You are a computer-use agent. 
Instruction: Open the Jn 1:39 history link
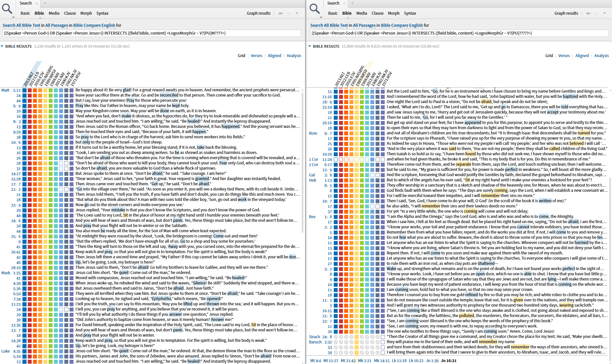432,361
